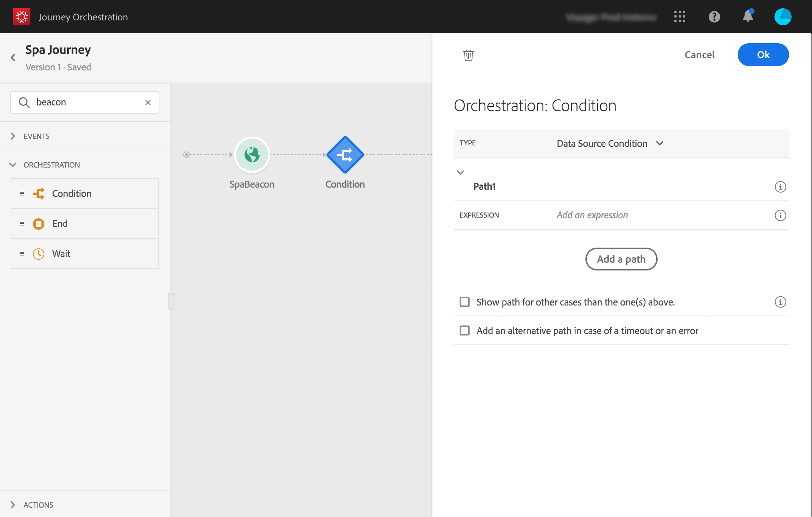Image resolution: width=812 pixels, height=517 pixels.
Task: Select the blue Condition diamond node
Action: tap(345, 155)
